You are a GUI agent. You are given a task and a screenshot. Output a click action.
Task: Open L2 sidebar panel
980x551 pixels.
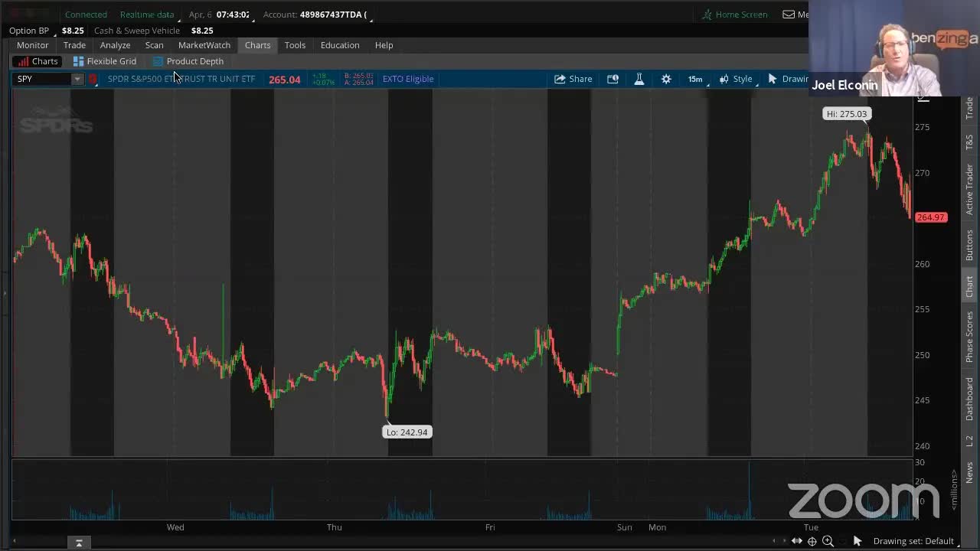point(969,442)
